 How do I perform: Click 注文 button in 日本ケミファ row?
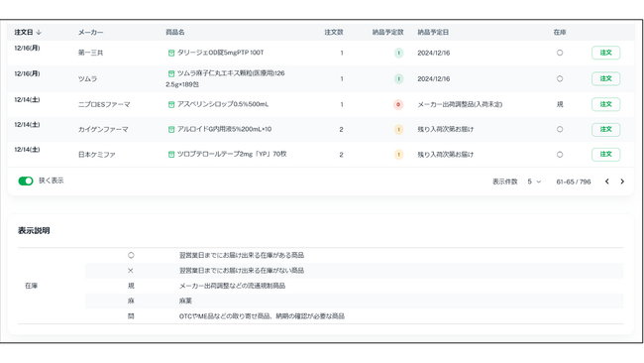tap(605, 155)
